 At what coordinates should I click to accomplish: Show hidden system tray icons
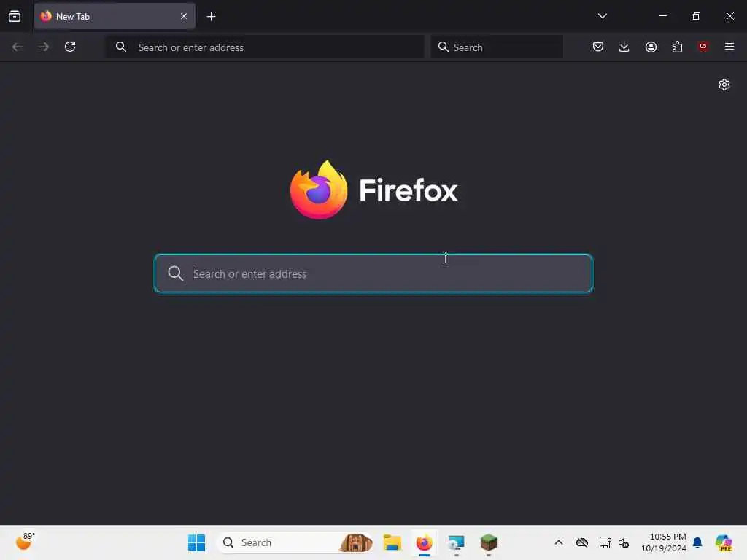[x=558, y=542]
